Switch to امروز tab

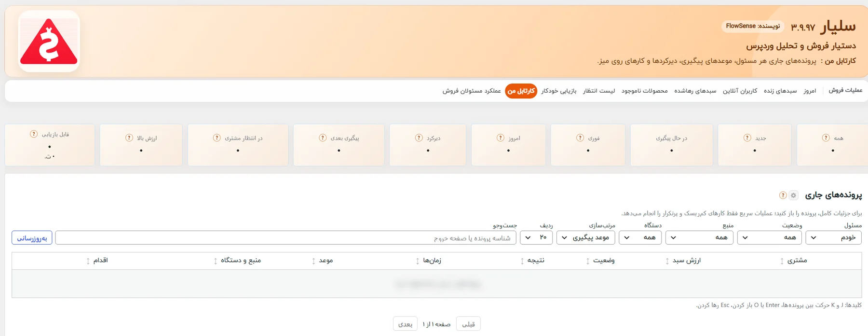point(810,91)
